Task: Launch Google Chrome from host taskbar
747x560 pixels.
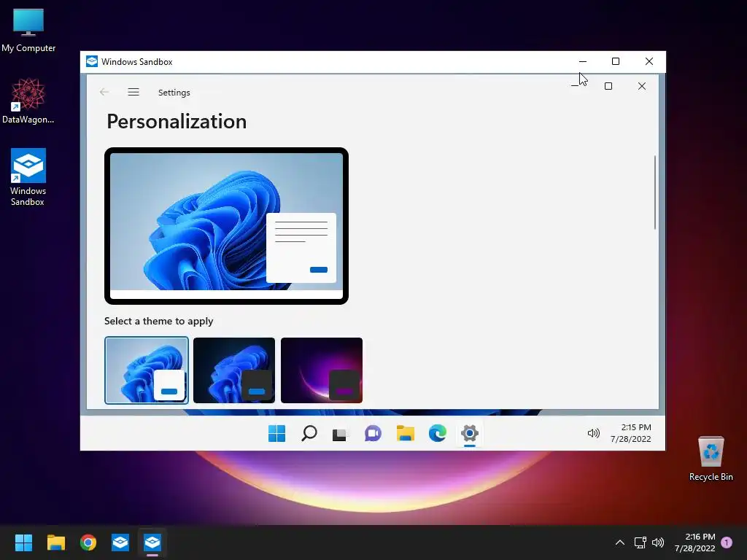Action: [x=88, y=542]
